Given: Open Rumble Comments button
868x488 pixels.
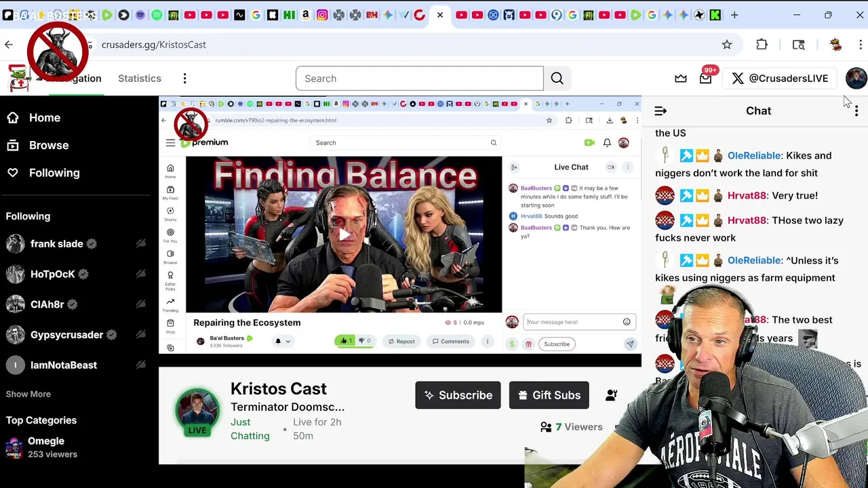Looking at the screenshot, I should [x=451, y=342].
